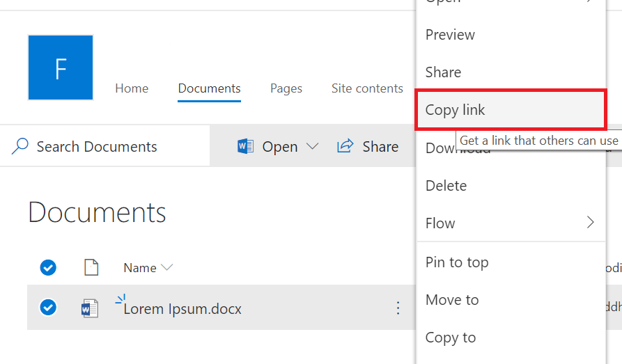
Task: Expand the Open dropdown chevron in toolbar
Action: (x=313, y=146)
